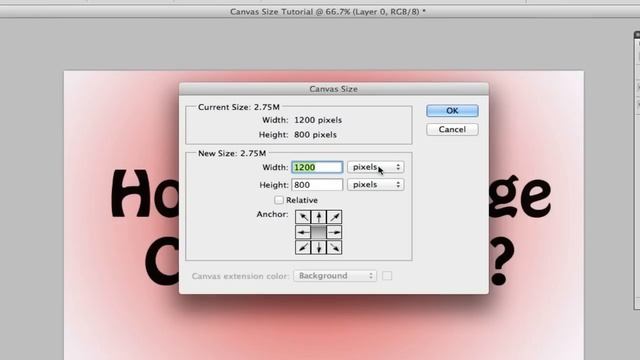Set anchor to top-center arrow
The width and height of the screenshot is (640, 360).
click(x=319, y=217)
